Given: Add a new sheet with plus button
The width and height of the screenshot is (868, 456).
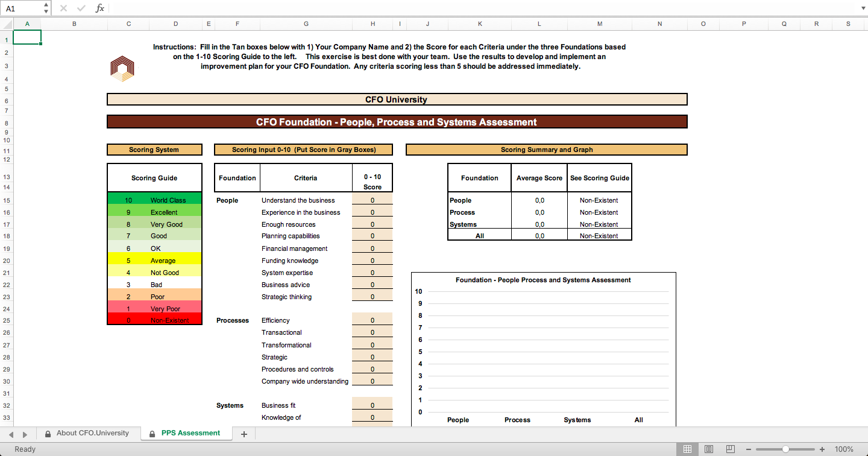Looking at the screenshot, I should point(244,434).
